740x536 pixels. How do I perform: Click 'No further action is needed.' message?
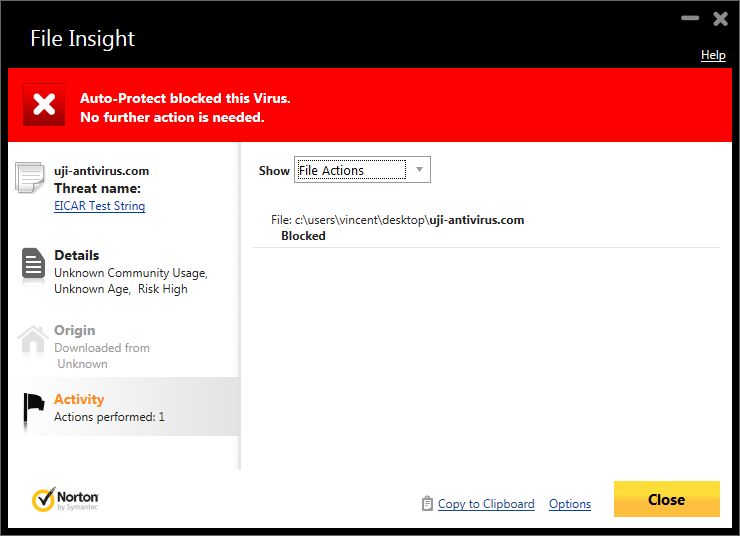click(x=172, y=117)
